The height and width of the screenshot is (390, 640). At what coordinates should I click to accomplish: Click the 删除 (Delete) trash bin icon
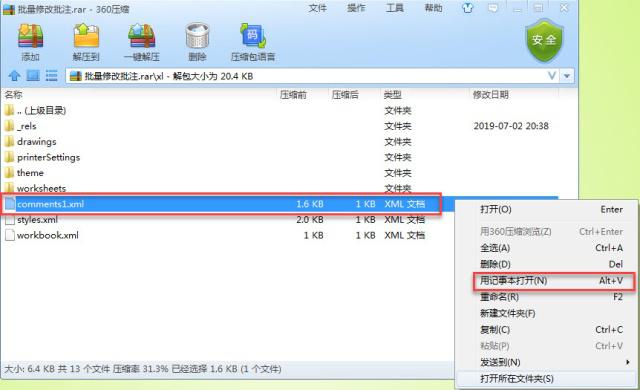point(197,36)
